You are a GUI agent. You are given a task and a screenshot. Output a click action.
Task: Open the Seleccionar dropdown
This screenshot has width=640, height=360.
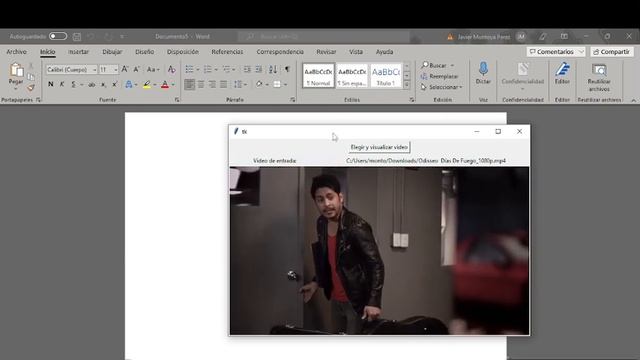click(442, 87)
